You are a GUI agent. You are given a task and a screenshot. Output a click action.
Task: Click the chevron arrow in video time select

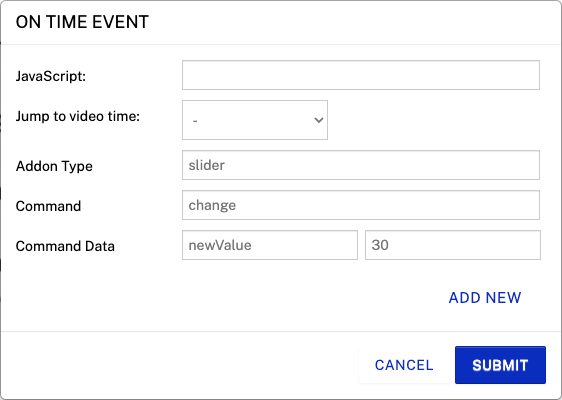(x=319, y=120)
